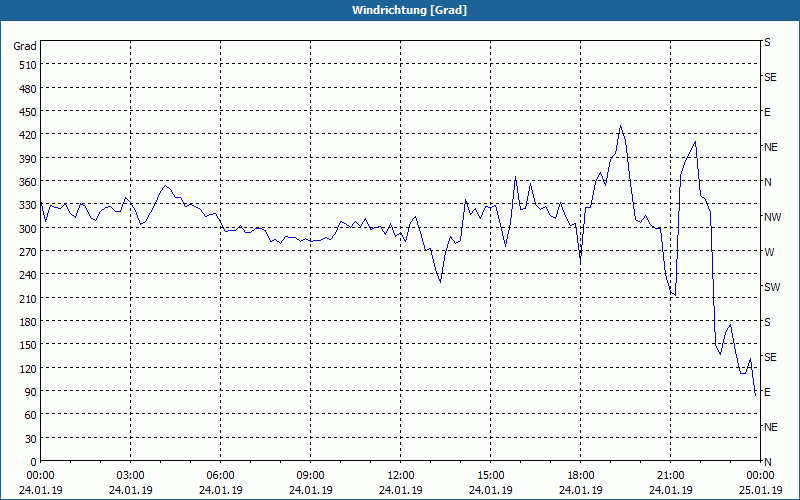Select the 270 value on the y-axis
This screenshot has height=500, width=800.
[28, 252]
